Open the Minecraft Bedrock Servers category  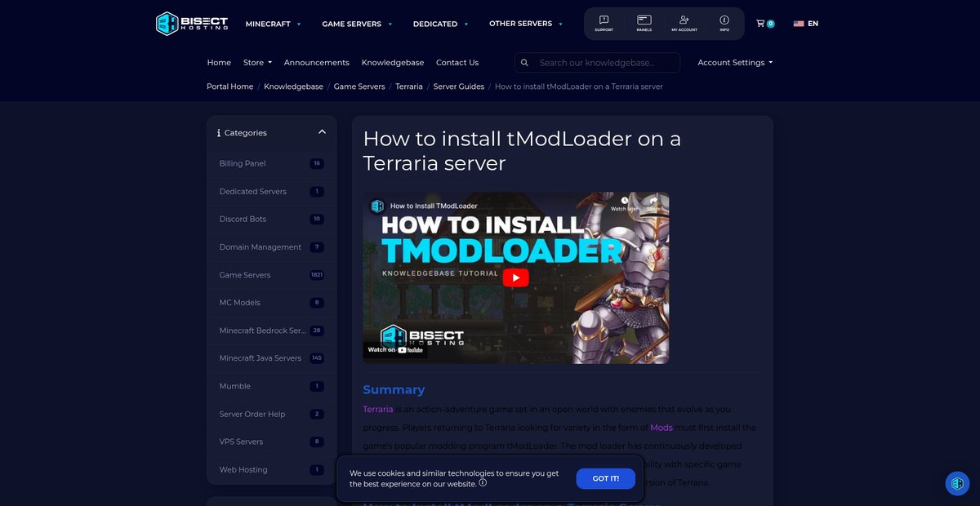click(x=272, y=331)
